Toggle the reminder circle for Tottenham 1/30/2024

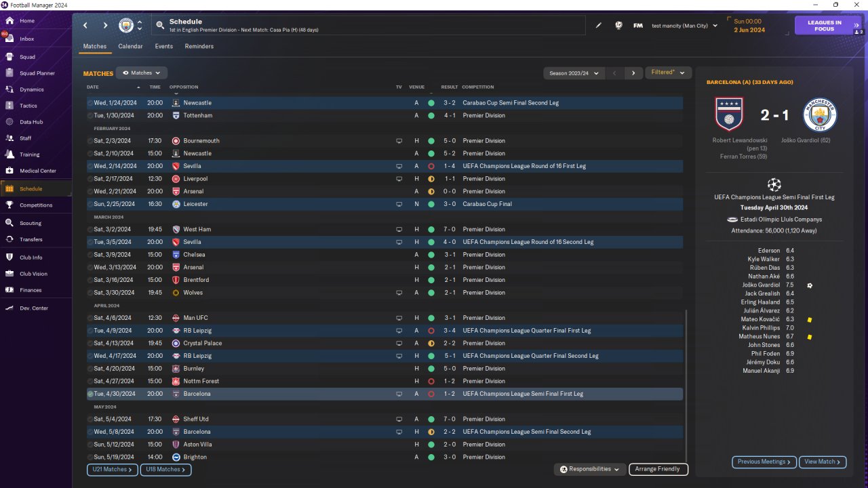pyautogui.click(x=90, y=116)
